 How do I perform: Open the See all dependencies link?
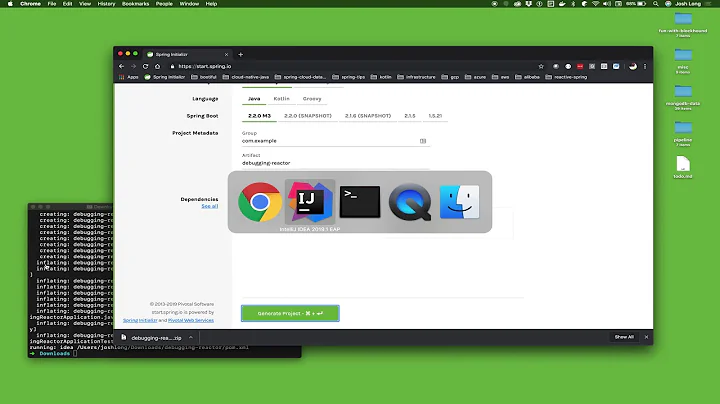[x=210, y=206]
